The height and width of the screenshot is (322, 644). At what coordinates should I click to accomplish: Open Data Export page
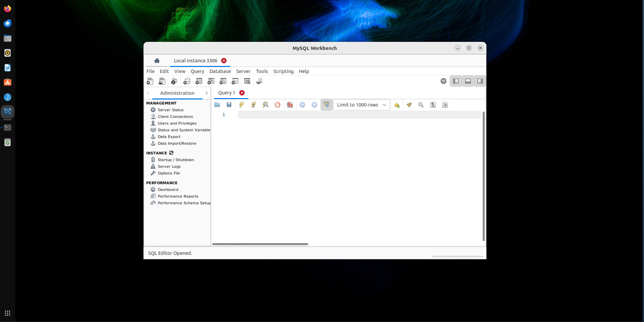click(x=169, y=137)
